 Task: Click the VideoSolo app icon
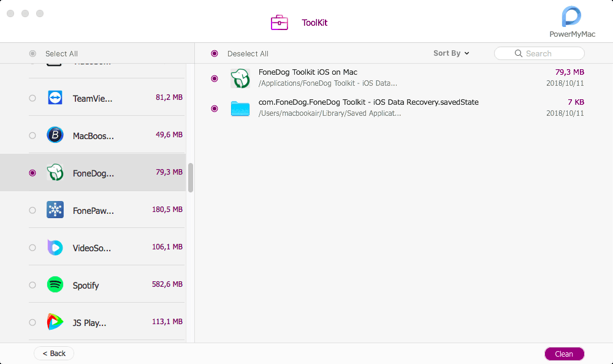pyautogui.click(x=55, y=248)
